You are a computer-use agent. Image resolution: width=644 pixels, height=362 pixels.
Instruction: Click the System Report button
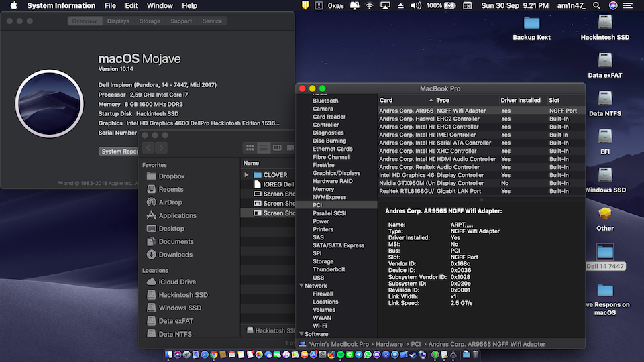point(119,152)
